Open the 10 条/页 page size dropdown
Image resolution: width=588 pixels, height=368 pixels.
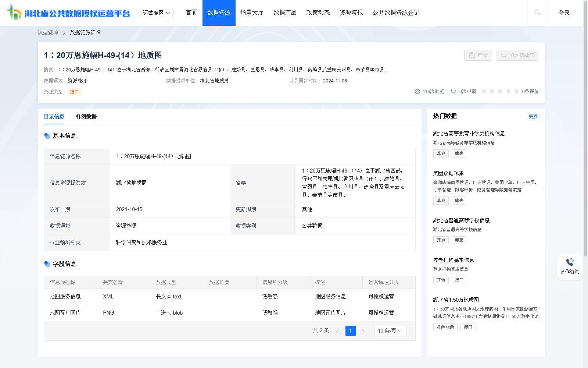coord(390,331)
